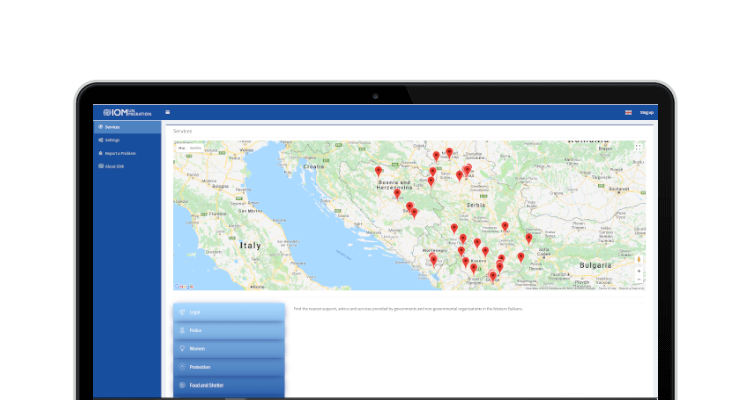Screen dimensions: 750x400
Task: Click the IOM UN Migration logo
Action: click(x=127, y=112)
